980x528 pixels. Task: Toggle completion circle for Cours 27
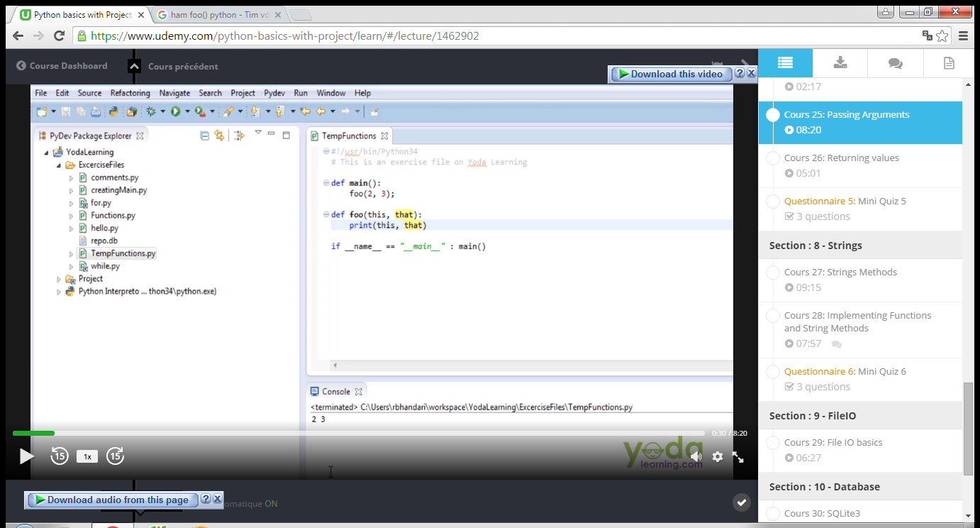click(x=773, y=273)
